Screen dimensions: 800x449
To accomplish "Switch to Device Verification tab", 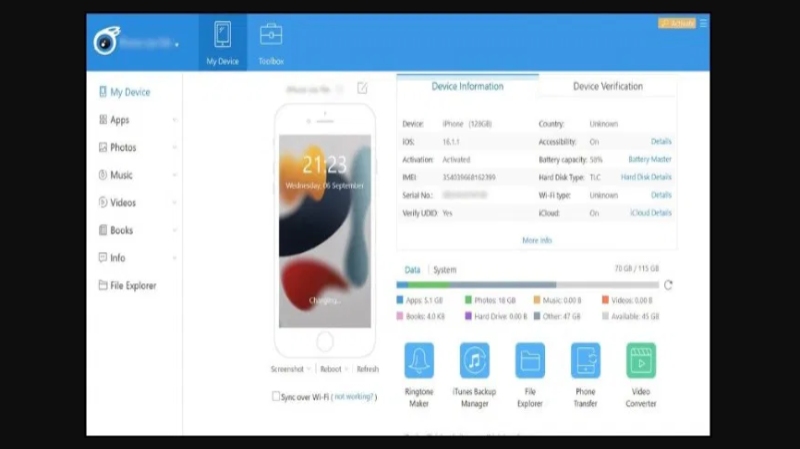I will (608, 86).
